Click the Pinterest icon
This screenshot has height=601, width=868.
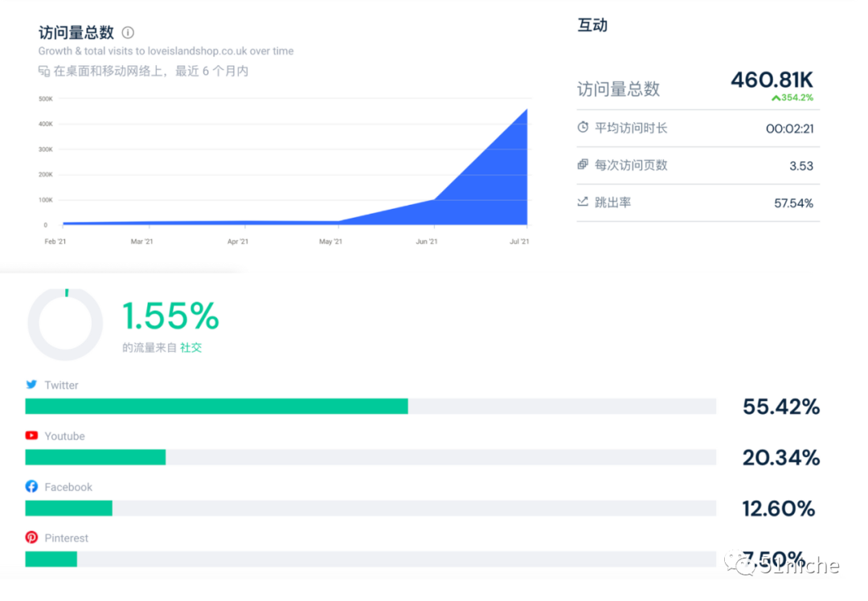[x=31, y=538]
